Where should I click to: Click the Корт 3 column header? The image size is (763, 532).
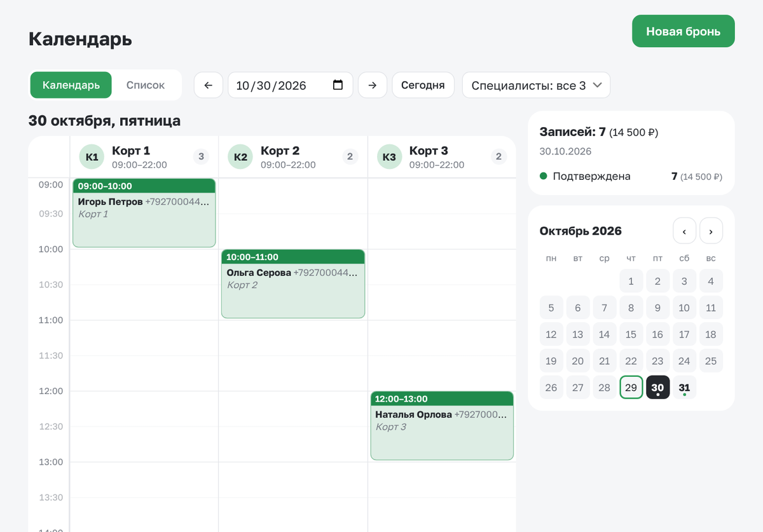tap(442, 157)
